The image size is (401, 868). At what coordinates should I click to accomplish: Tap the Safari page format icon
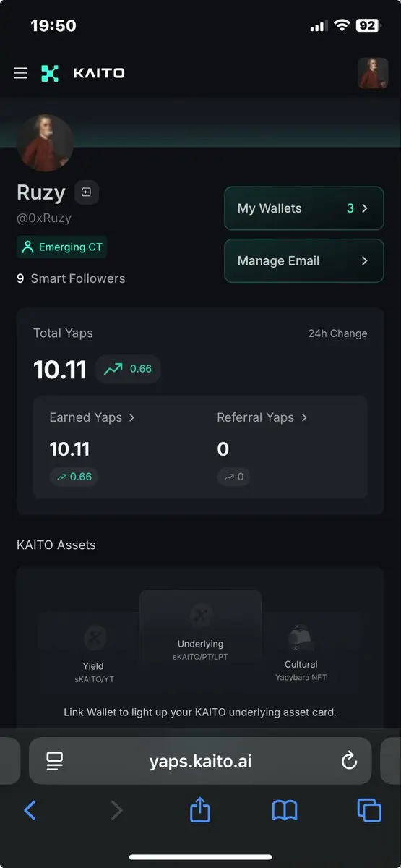point(55,761)
